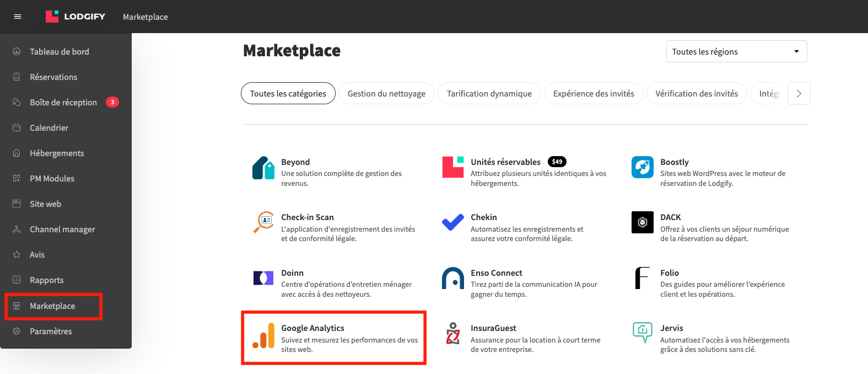Screen dimensions: 868x374
Task: Click the Check-in Scan magnifier icon
Action: tap(263, 222)
